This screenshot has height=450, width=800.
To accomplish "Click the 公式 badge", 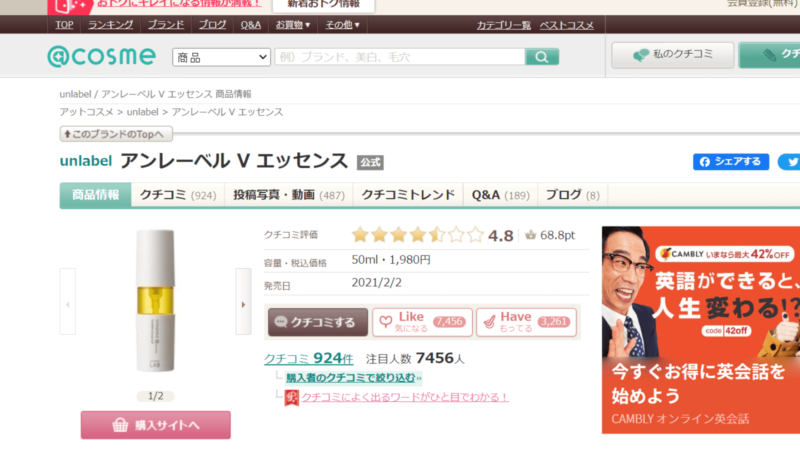I will pyautogui.click(x=370, y=162).
